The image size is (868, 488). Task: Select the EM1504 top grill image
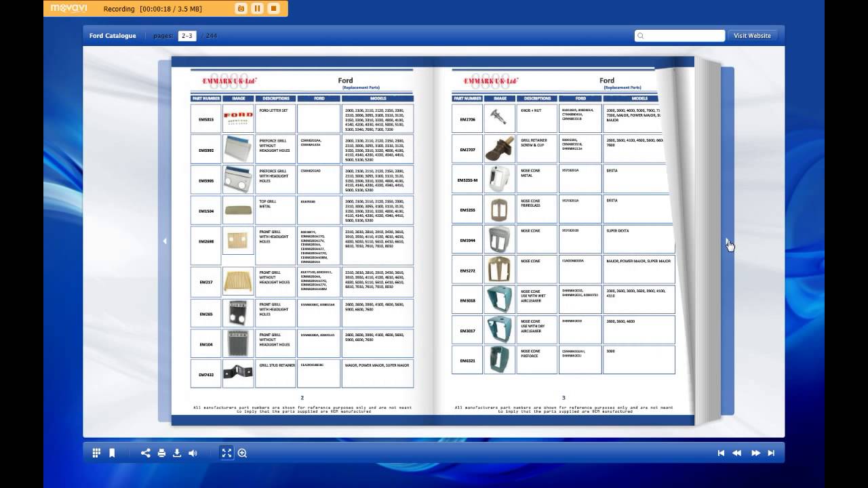point(239,210)
